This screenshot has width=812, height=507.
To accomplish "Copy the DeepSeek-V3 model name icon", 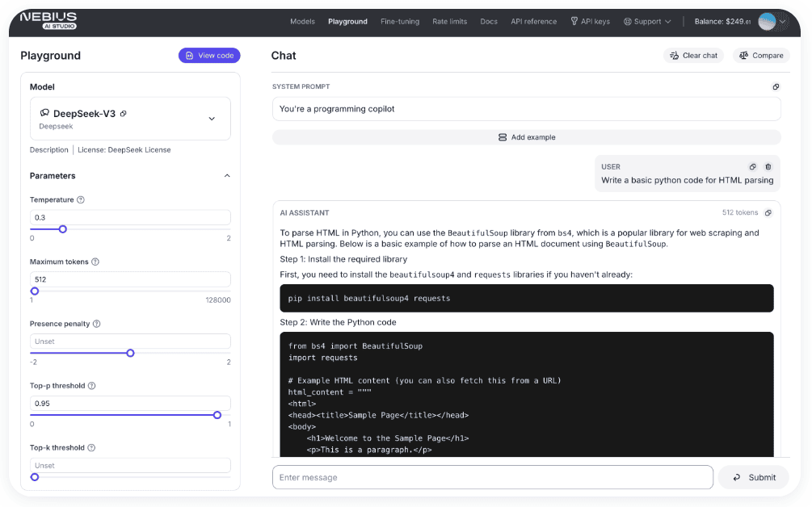I will click(x=124, y=114).
